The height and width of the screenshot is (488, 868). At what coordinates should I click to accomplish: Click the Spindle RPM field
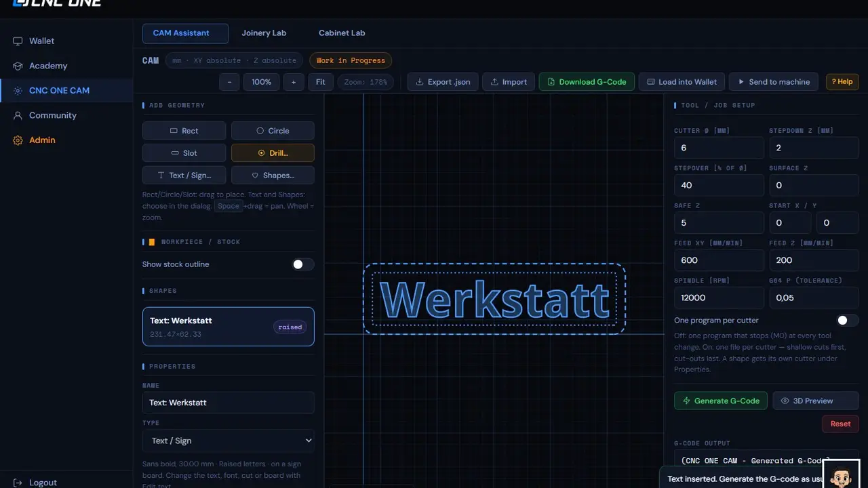click(719, 298)
